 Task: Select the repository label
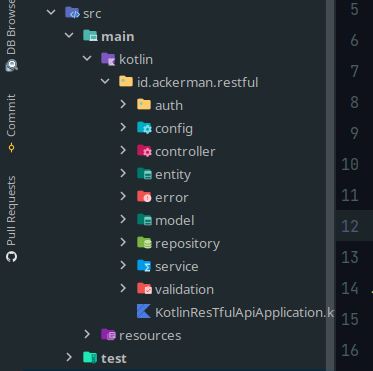[x=187, y=244]
